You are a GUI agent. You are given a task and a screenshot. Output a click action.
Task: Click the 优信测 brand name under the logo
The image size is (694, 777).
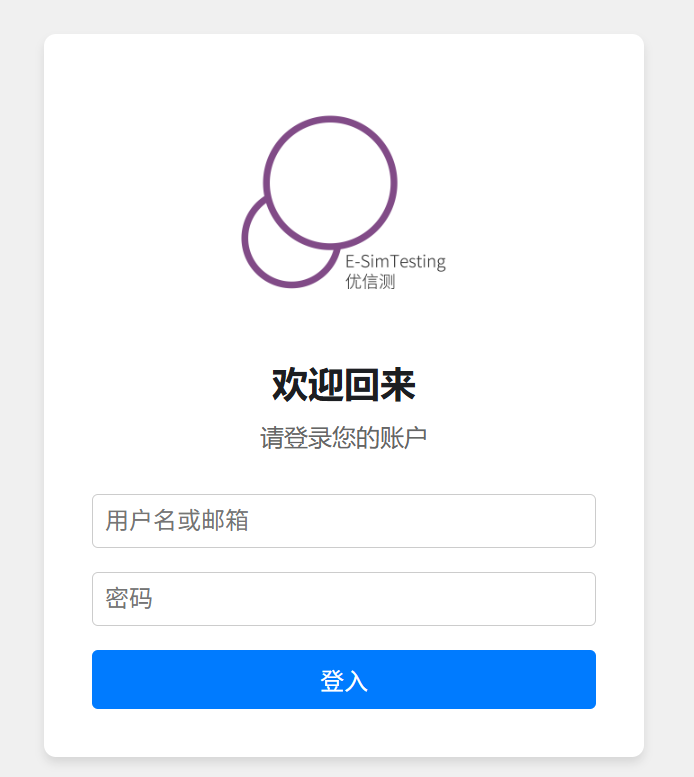[x=370, y=281]
